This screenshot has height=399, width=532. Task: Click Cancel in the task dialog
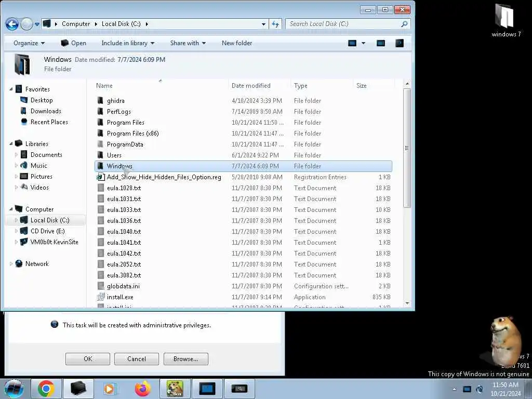coord(137,359)
